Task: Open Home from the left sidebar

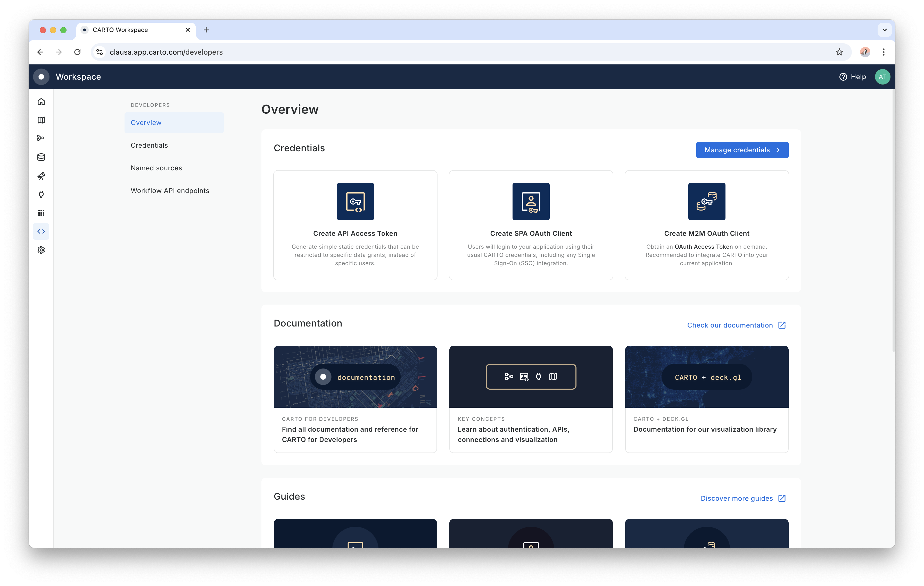Action: [41, 102]
